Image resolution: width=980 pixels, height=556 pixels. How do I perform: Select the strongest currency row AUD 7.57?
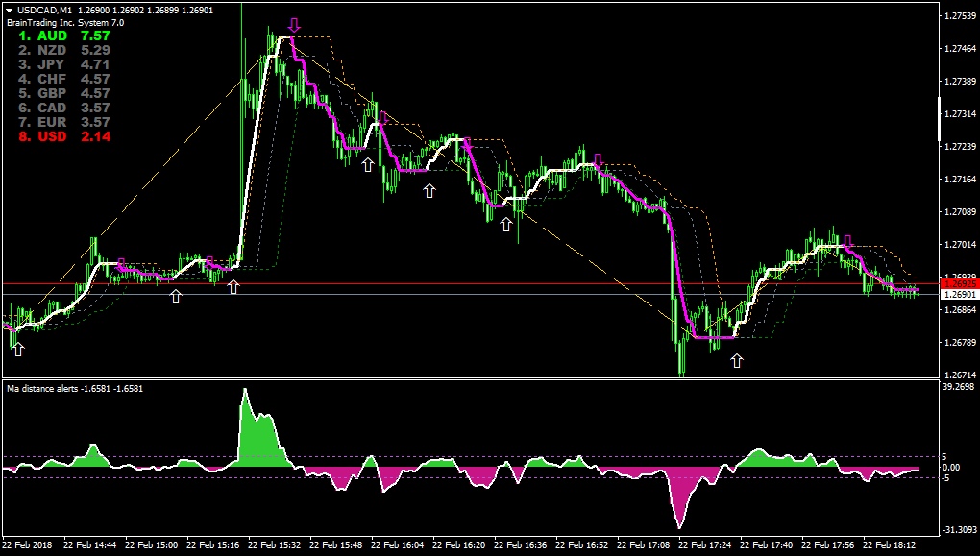(x=64, y=36)
